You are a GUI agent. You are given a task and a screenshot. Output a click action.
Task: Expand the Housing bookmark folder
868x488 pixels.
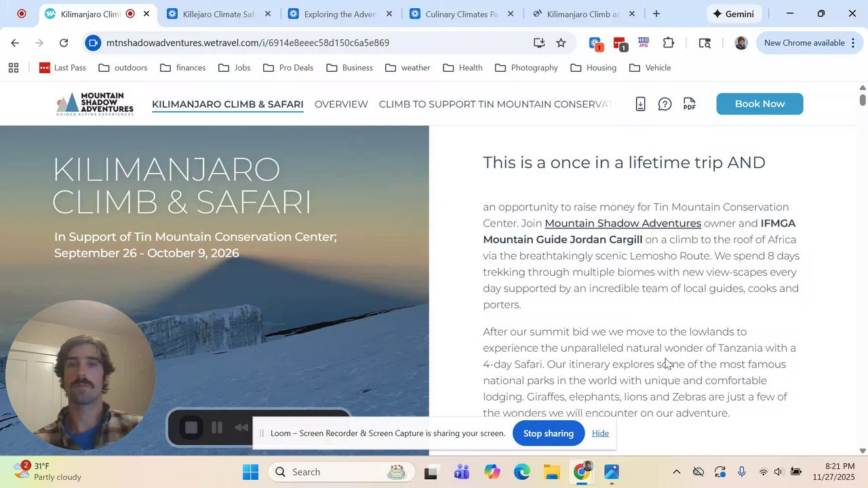[x=593, y=68]
